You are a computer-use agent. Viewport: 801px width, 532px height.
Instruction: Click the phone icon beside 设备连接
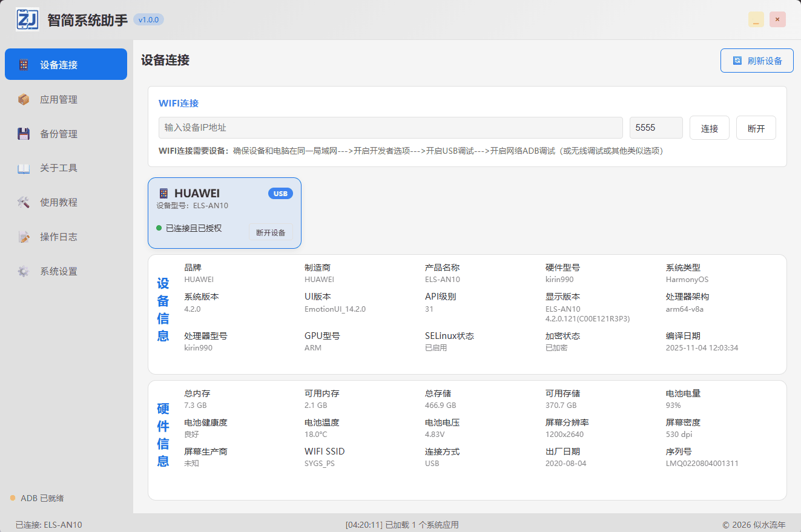(x=24, y=65)
